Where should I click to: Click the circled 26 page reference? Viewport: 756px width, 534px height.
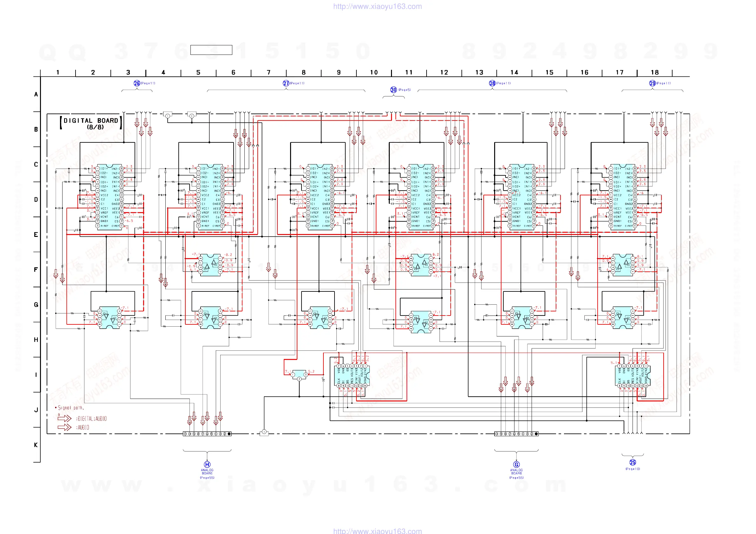coord(137,83)
